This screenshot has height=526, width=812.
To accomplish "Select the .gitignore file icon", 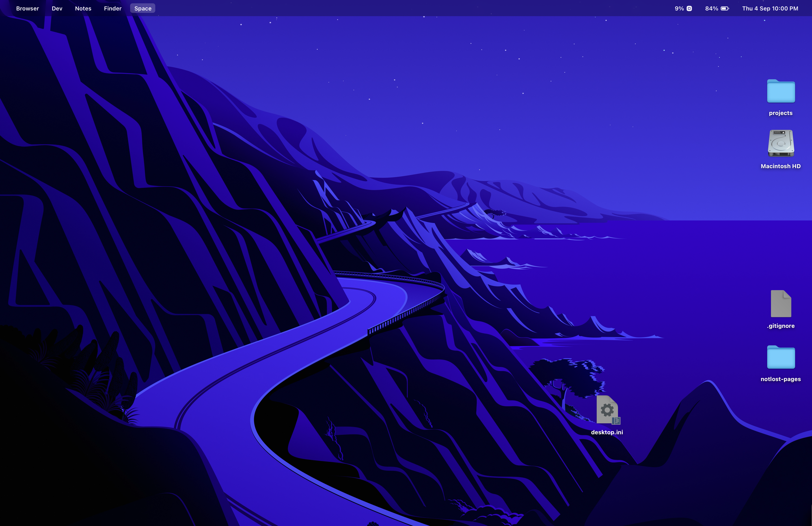I will [781, 303].
